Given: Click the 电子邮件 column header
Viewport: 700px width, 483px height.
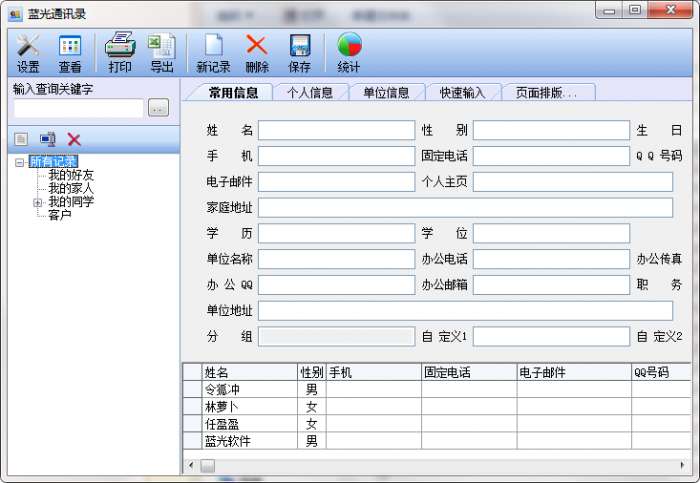Looking at the screenshot, I should [x=574, y=372].
